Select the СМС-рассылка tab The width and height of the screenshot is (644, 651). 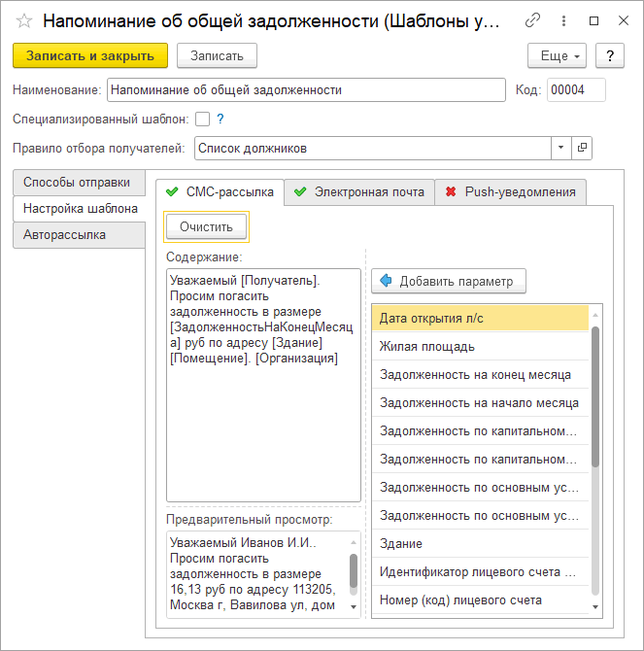(x=220, y=192)
